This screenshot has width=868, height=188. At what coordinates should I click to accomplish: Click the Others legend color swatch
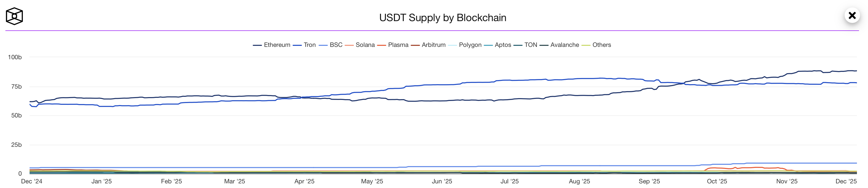point(586,45)
